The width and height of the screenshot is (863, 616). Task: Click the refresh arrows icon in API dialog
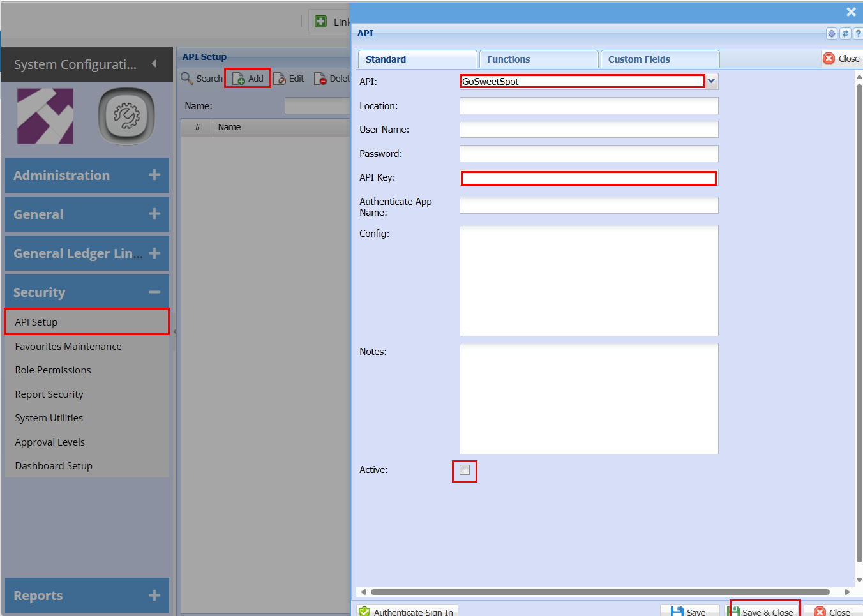point(845,34)
